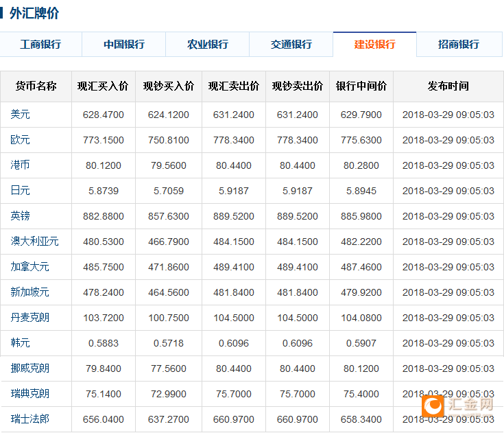Click the 挪威克朗 currency link
Viewport: 504px width, 433px height.
(30, 368)
